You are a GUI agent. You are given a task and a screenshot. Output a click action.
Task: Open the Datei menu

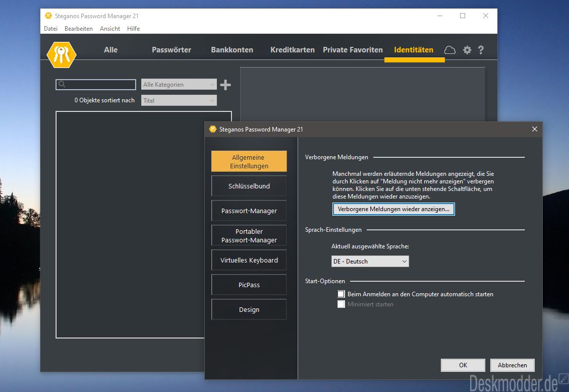[51, 29]
